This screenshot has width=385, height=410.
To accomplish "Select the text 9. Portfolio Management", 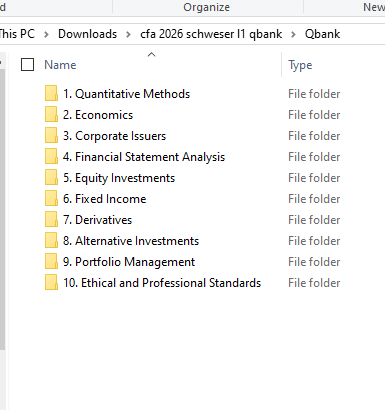I will (129, 262).
